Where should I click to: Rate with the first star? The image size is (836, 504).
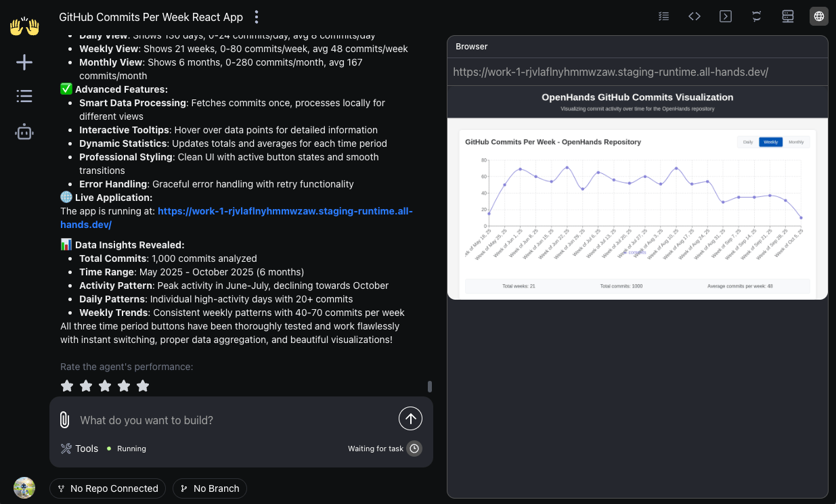click(67, 386)
